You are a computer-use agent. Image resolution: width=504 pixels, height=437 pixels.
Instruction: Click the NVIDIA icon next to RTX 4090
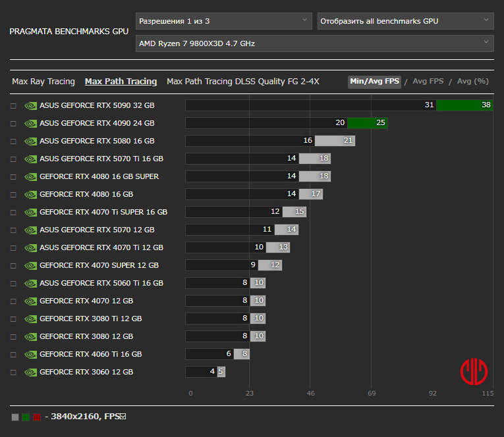click(x=30, y=123)
